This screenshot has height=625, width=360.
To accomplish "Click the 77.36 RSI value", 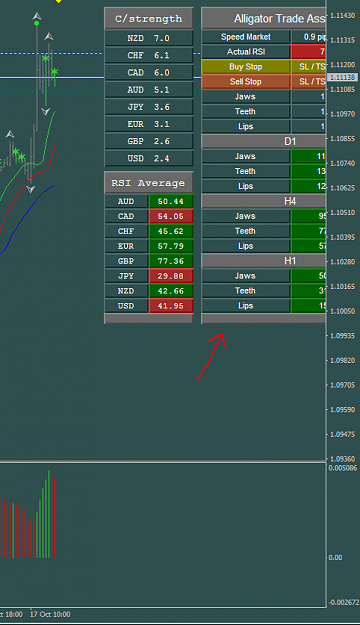I will [x=171, y=261].
